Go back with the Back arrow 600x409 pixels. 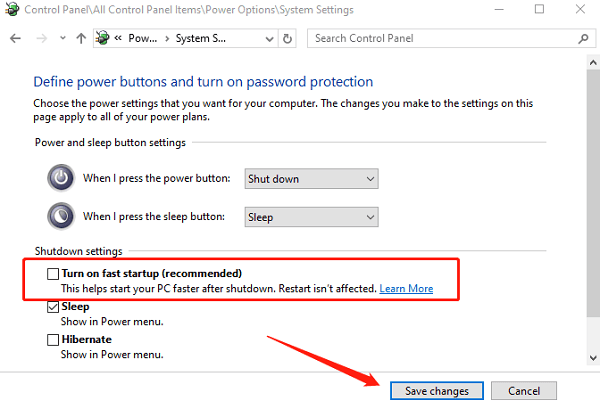(16, 38)
